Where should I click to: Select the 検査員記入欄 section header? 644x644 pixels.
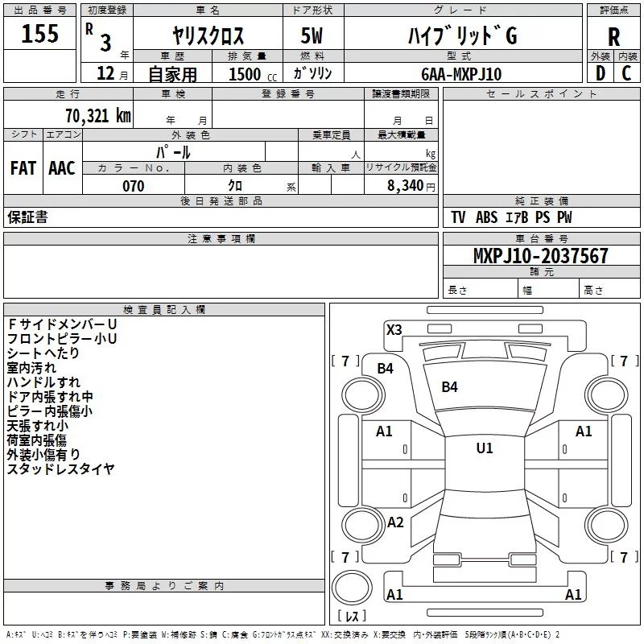[x=164, y=310]
